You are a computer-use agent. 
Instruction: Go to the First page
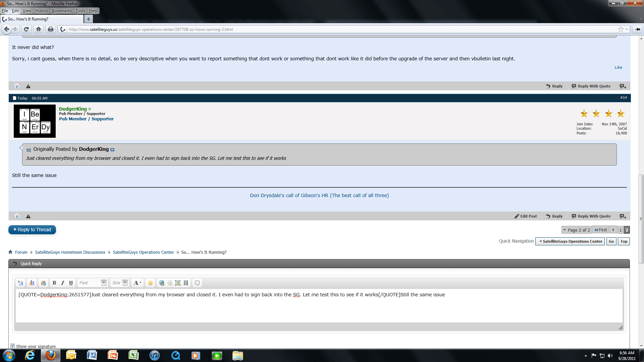click(x=601, y=230)
